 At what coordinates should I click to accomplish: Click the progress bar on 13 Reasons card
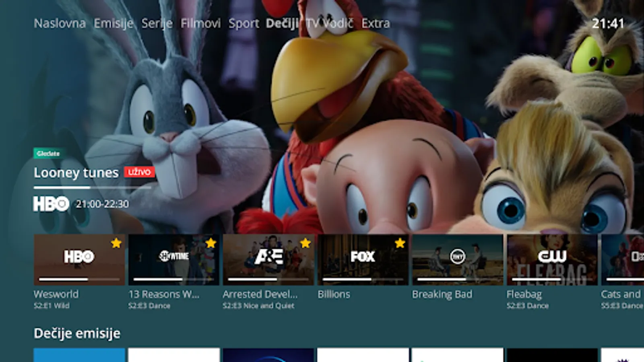tap(174, 279)
